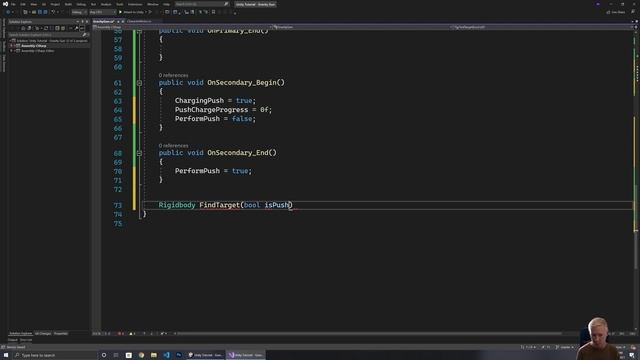Click the Solution Explorer Show All Files icon
The height and width of the screenshot is (360, 640).
[63, 28]
